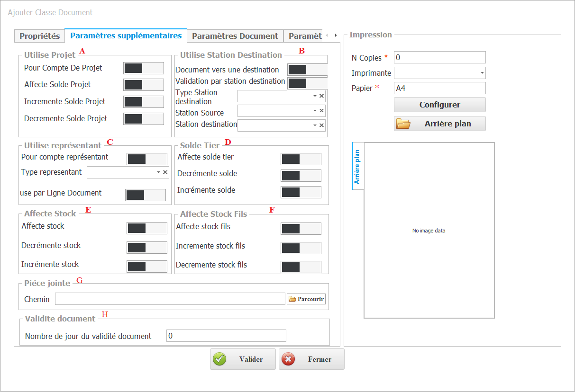The image size is (575, 392).
Task: Toggle Document vers une destination switch
Action: (307, 70)
